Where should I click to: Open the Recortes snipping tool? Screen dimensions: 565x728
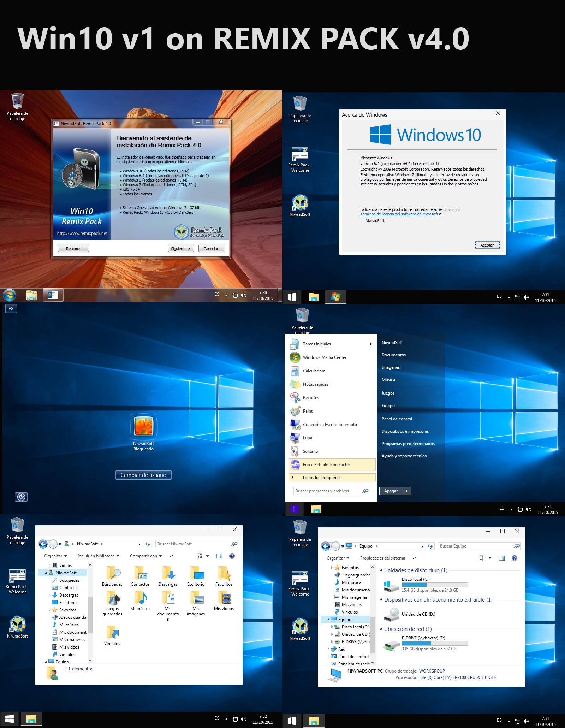(x=312, y=397)
